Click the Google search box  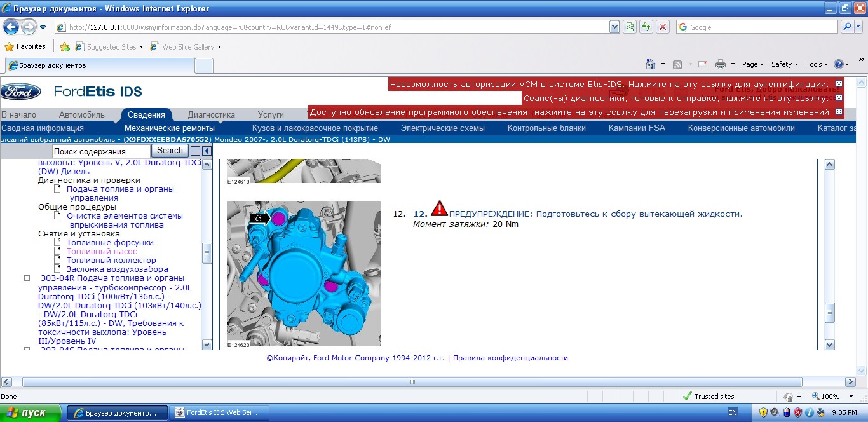(x=757, y=27)
